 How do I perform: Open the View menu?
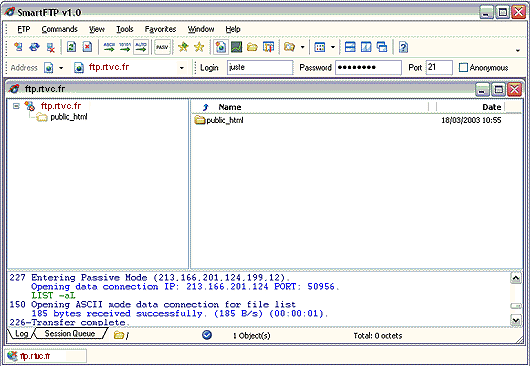[x=97, y=29]
